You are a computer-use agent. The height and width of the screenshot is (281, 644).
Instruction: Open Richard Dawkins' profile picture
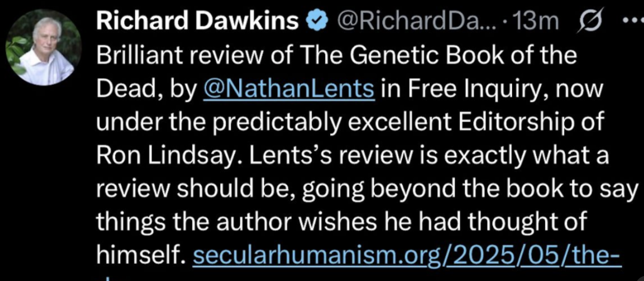click(44, 48)
